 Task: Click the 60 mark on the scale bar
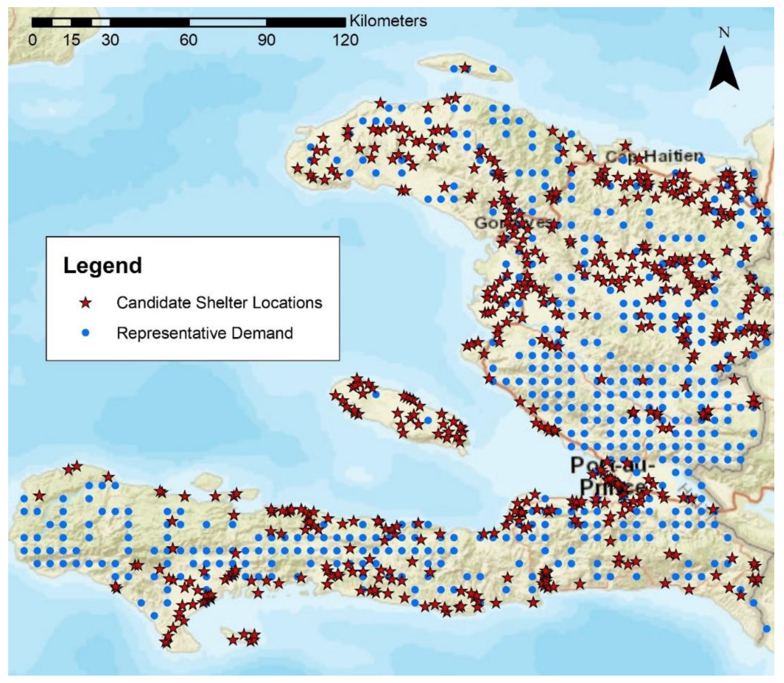pos(188,40)
